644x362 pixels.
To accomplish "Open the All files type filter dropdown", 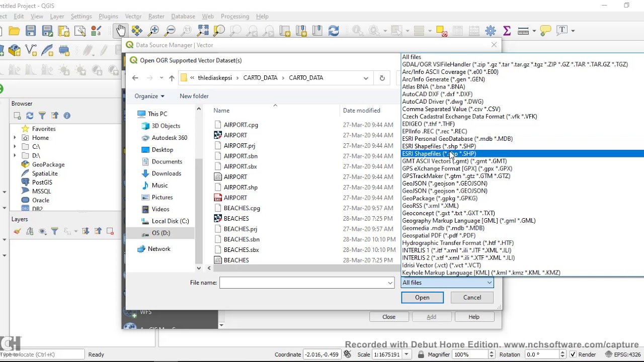I will [x=447, y=283].
